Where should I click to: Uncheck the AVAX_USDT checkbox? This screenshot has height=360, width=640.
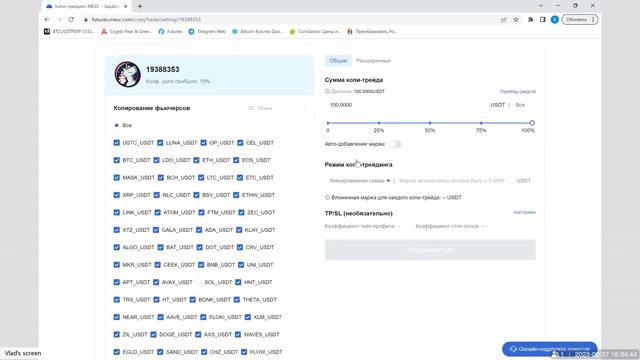tap(156, 282)
